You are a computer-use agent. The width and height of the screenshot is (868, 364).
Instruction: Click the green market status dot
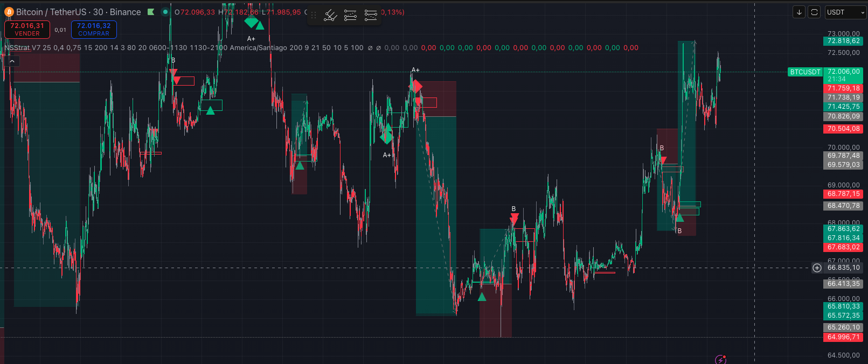tap(165, 12)
